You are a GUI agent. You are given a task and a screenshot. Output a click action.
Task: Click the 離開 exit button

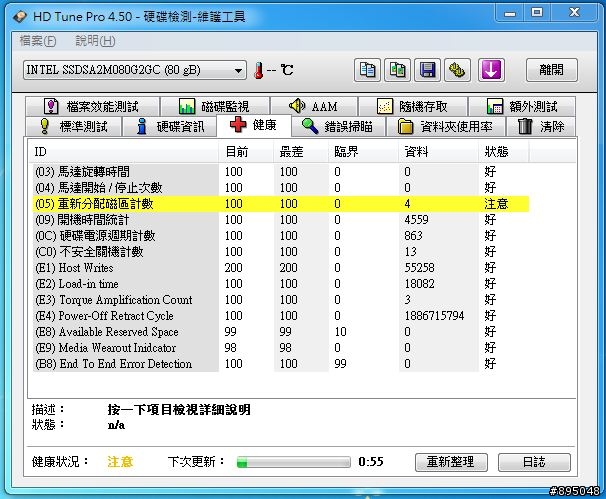pos(552,70)
